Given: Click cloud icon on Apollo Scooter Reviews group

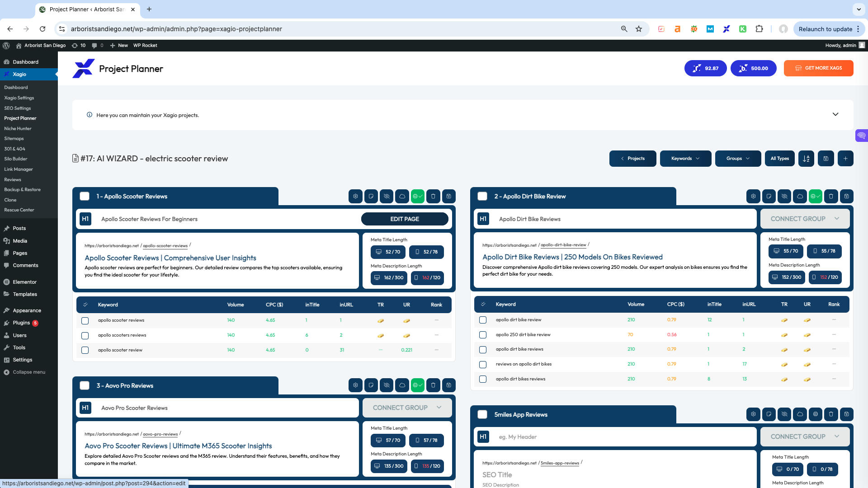Looking at the screenshot, I should [x=402, y=196].
